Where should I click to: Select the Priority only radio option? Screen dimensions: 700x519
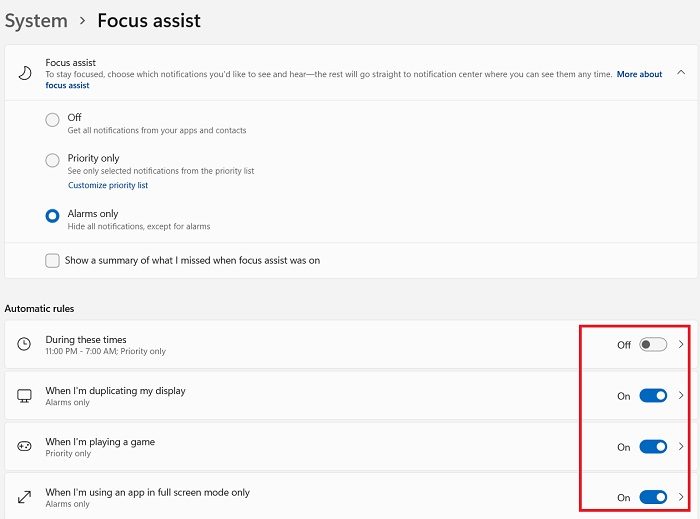pyautogui.click(x=52, y=160)
